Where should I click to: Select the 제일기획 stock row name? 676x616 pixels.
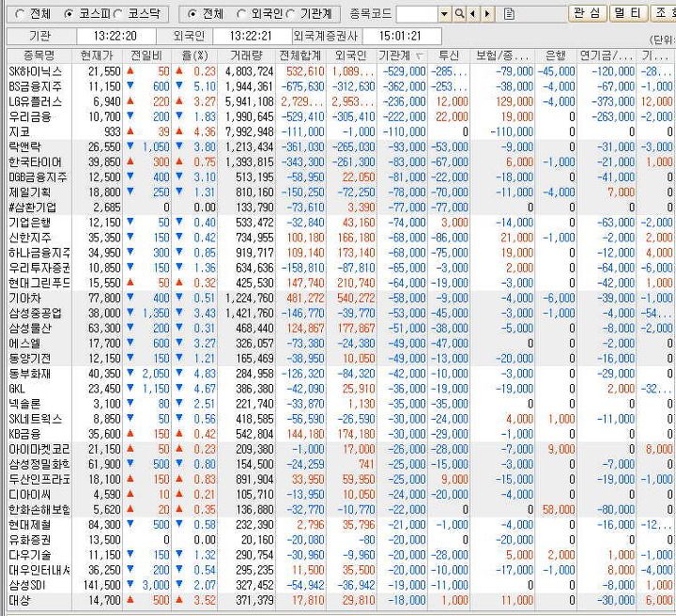coord(30,192)
